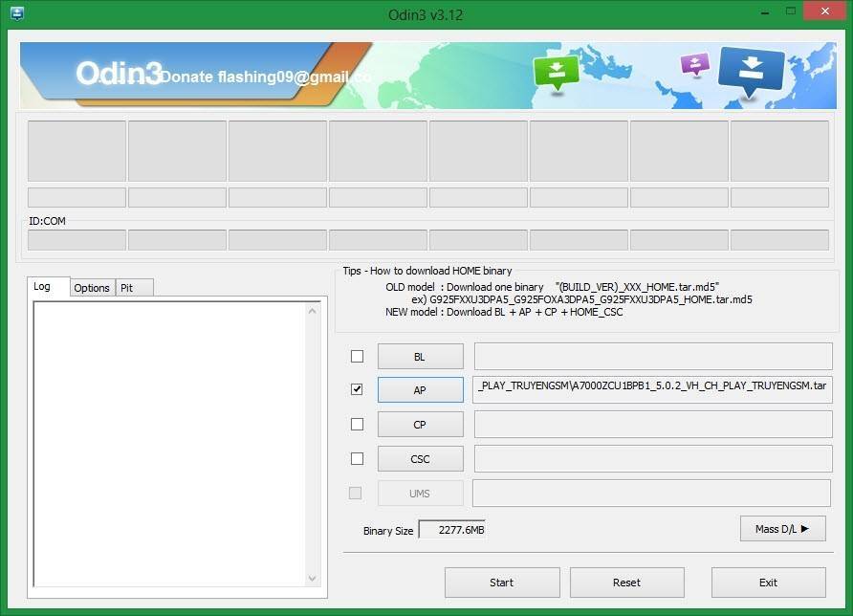
Task: Click the purple transfer icon in banner
Action: (694, 65)
